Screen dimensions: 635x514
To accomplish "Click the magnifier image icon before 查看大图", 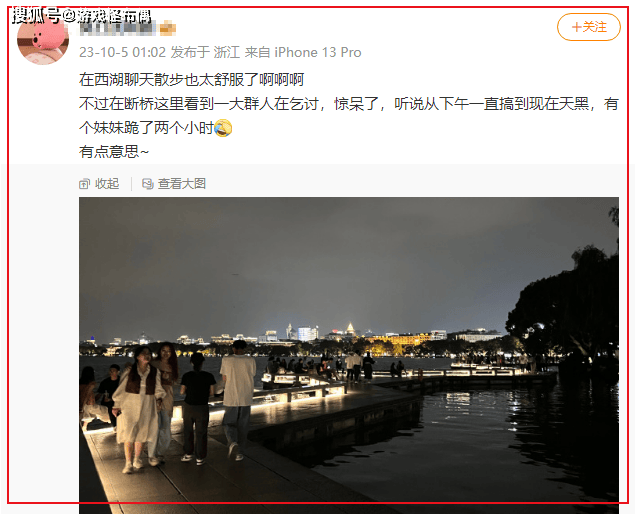I will tap(147, 184).
